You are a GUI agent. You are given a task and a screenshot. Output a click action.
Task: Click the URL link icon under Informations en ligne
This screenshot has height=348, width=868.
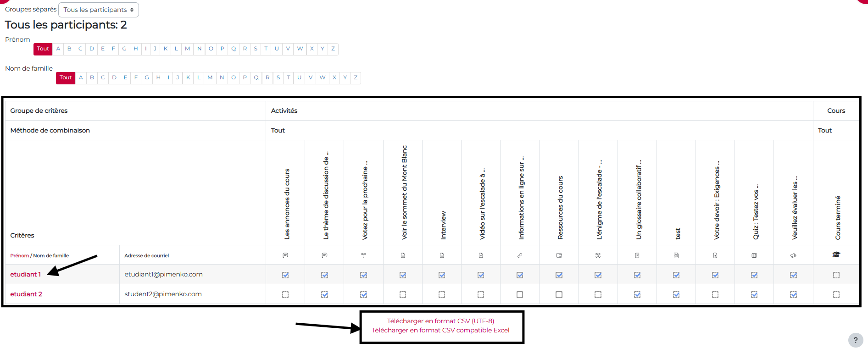[520, 255]
